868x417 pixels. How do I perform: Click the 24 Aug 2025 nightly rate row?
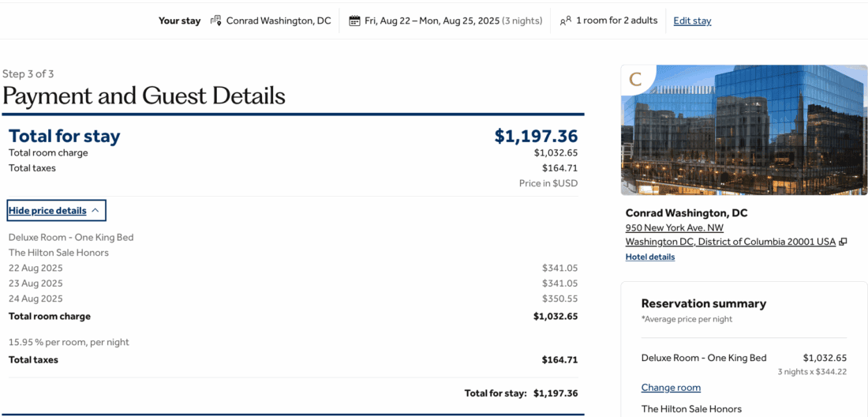[36, 299]
